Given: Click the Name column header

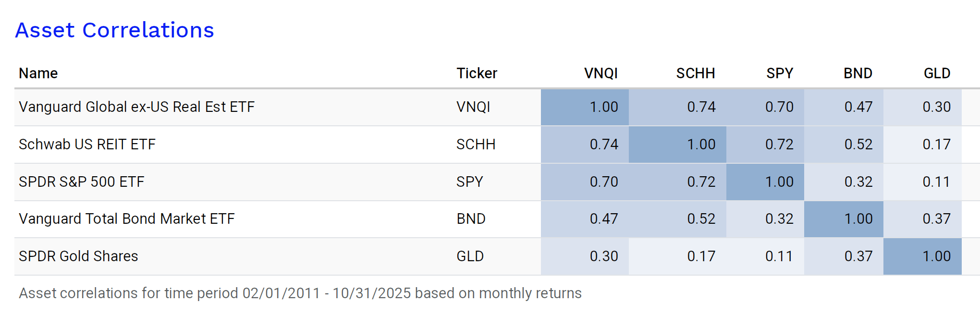Looking at the screenshot, I should click(38, 73).
